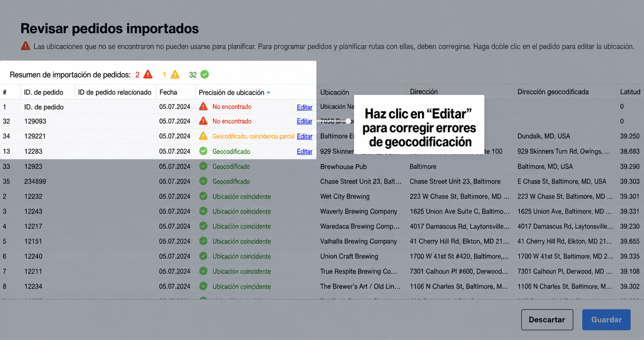Click the Dirección geocodificada column header
This screenshot has width=644, height=340.
click(553, 92)
